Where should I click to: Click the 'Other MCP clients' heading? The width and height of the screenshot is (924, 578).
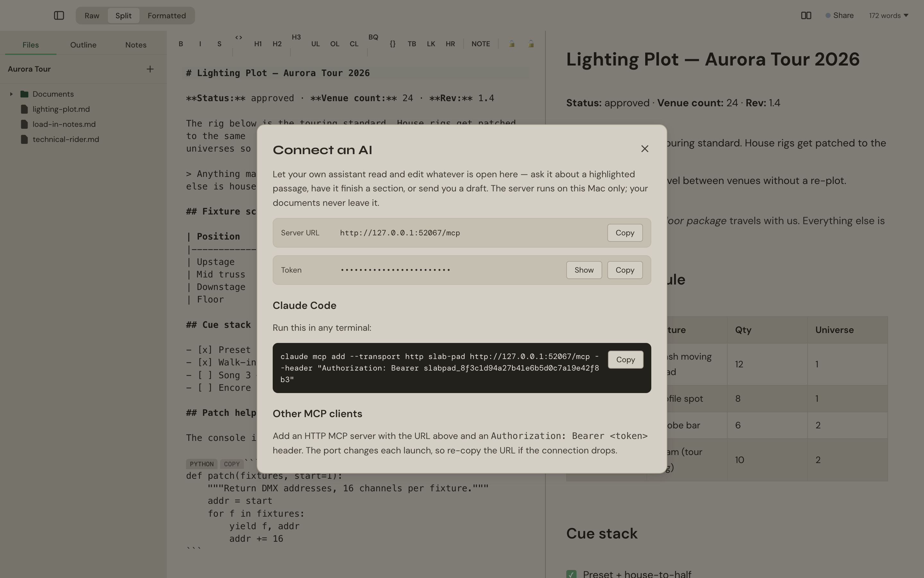point(317,414)
